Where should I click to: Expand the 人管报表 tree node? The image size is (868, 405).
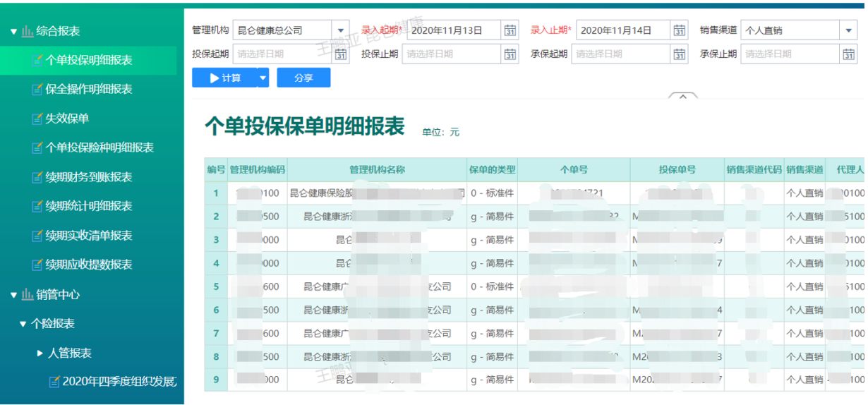coord(40,353)
